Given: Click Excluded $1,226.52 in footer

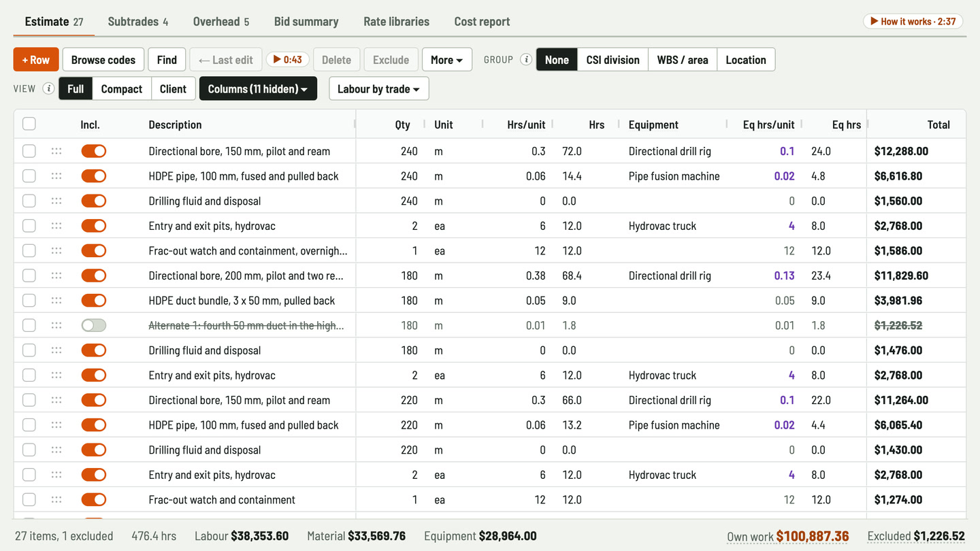Looking at the screenshot, I should pyautogui.click(x=916, y=536).
